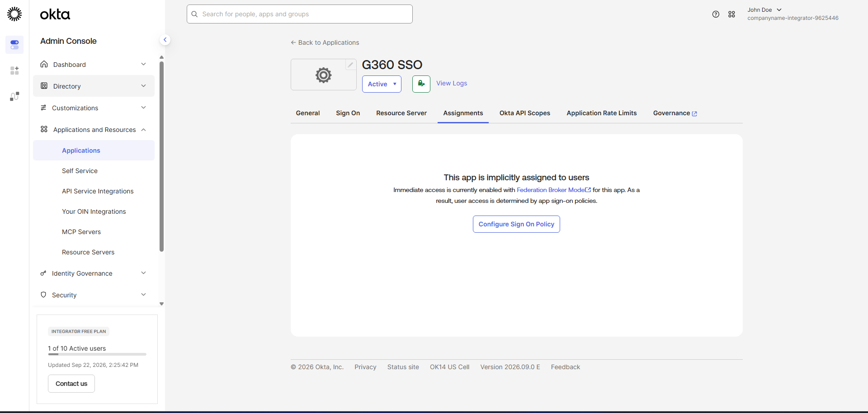Screen dimensions: 868x413
Task: Expand the Identity Governance chevron
Action: [143, 273]
